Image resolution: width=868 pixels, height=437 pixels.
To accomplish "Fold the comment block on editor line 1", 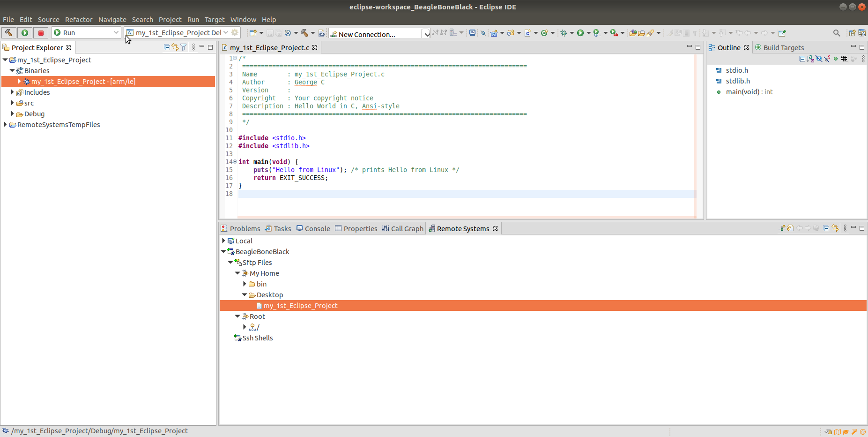I will click(x=235, y=58).
